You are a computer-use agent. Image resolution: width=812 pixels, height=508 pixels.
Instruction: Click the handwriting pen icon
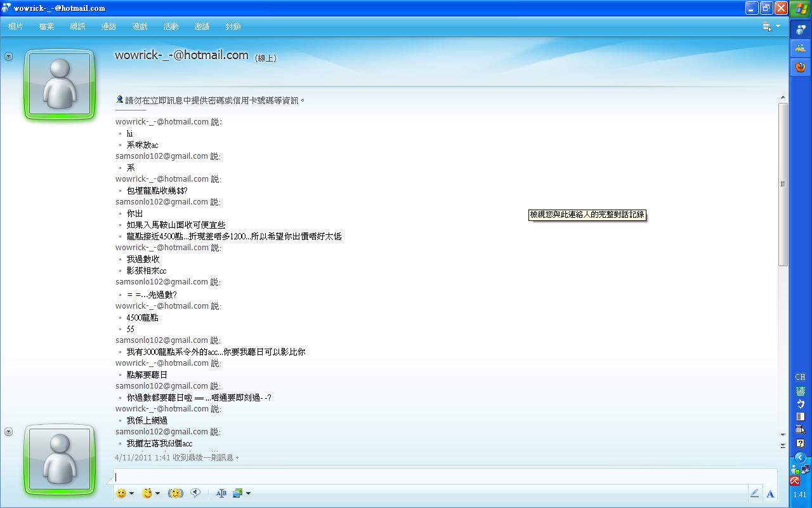coord(754,493)
